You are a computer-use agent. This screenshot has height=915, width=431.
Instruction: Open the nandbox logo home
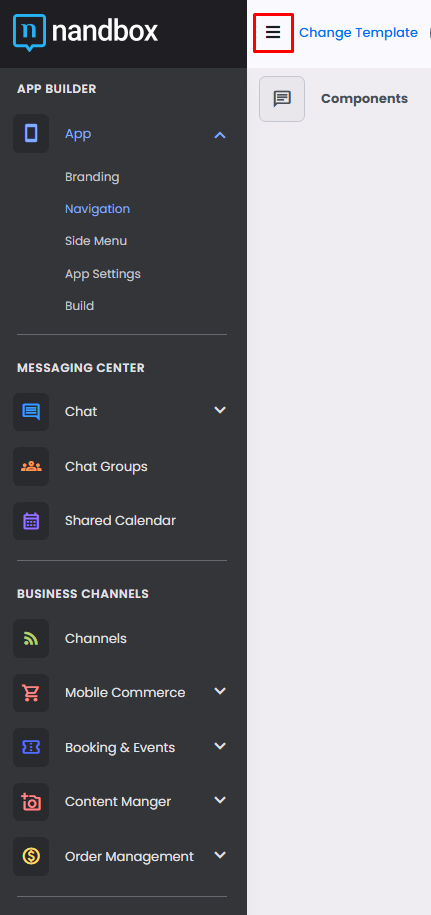coord(85,32)
